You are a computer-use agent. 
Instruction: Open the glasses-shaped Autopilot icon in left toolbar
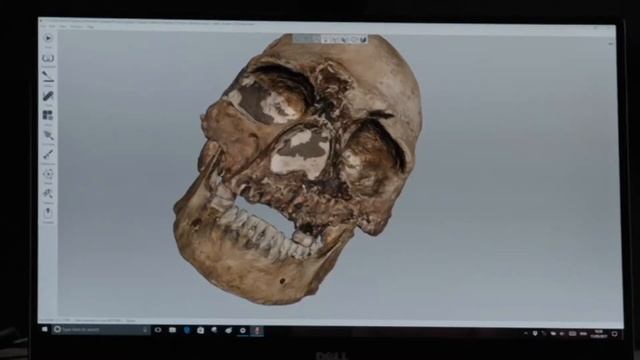[48, 58]
